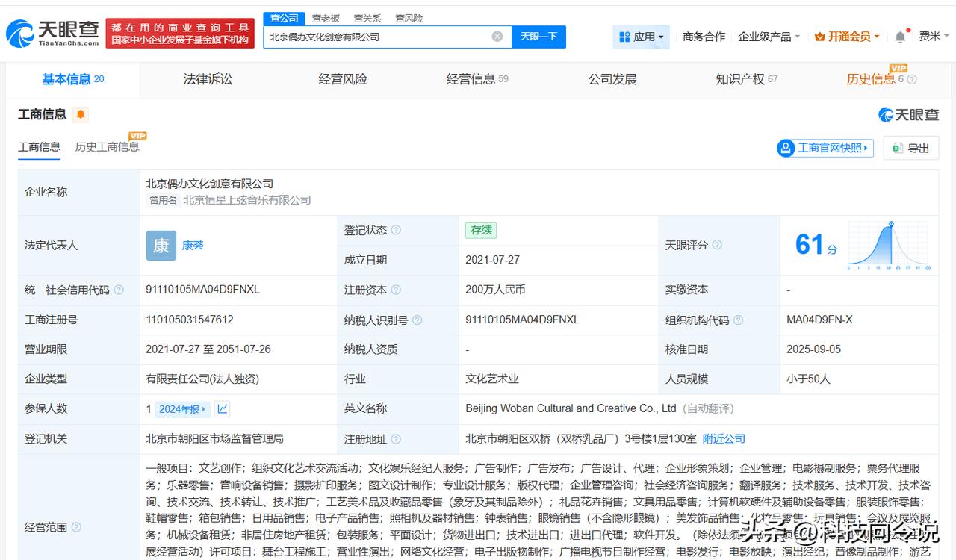Click the help icon next to 天眼评分
The height and width of the screenshot is (560, 956).
(717, 245)
